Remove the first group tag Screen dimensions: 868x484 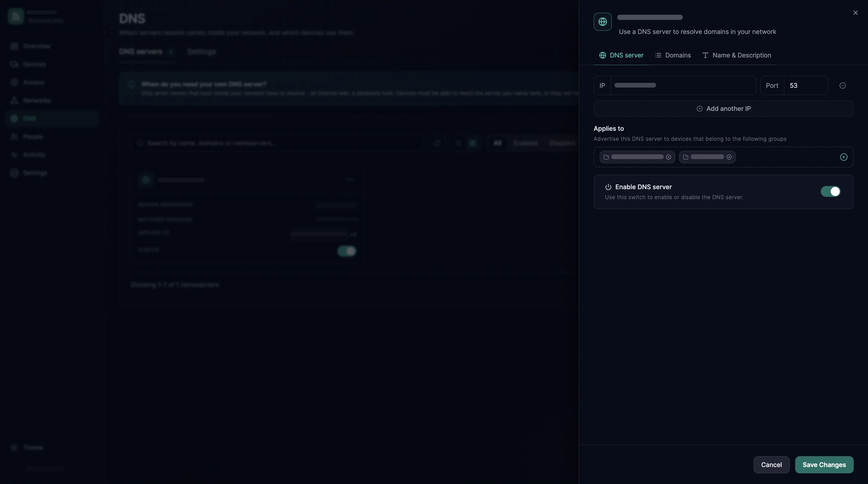pos(669,157)
